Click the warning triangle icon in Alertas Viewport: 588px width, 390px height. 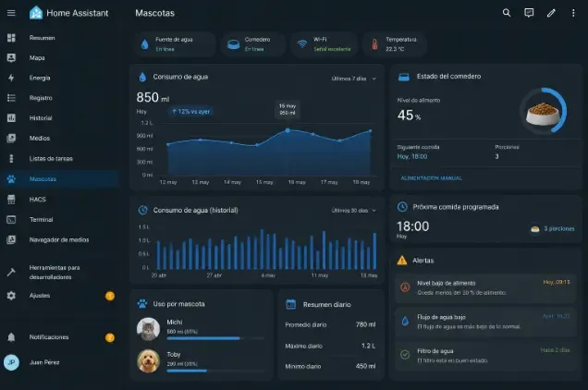point(402,261)
